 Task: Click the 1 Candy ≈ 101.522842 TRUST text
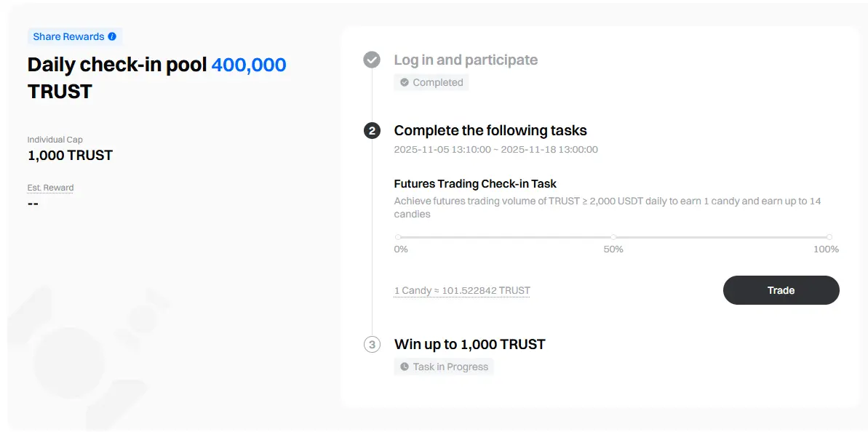coord(462,290)
